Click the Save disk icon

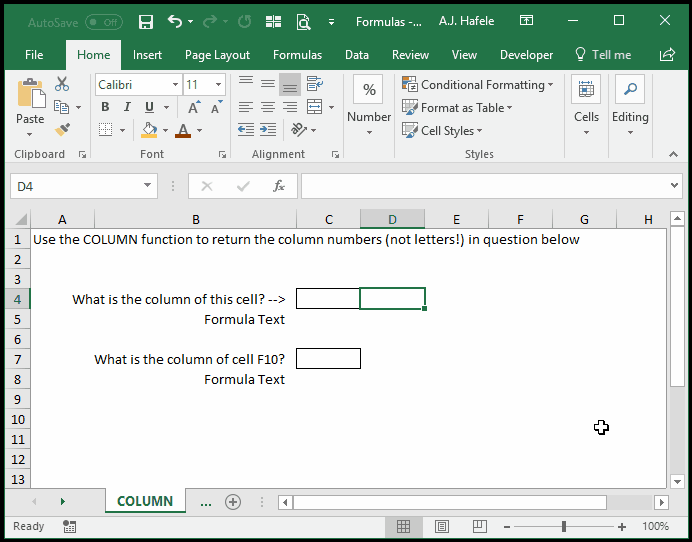tap(146, 21)
